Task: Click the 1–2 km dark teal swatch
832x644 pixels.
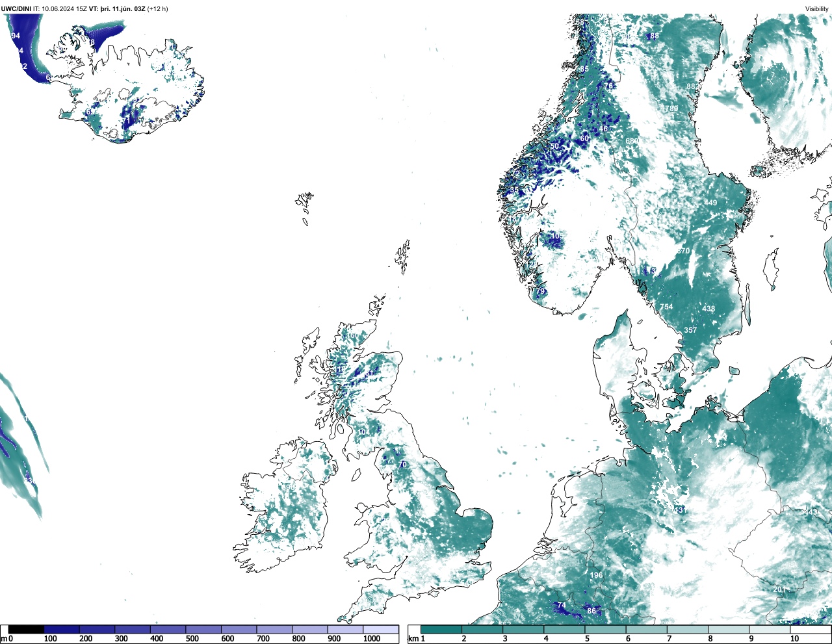Action: [441, 629]
